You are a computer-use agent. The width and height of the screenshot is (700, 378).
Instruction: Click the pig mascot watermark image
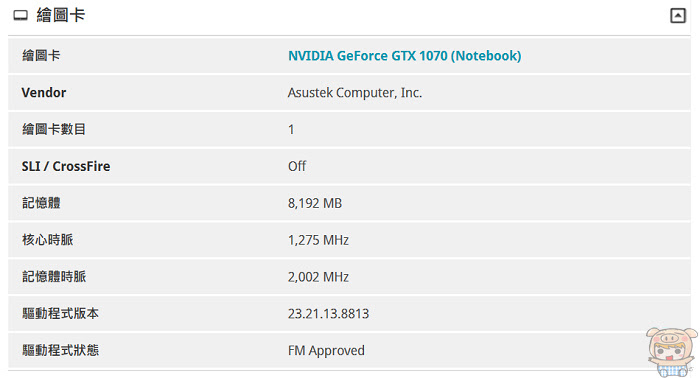point(671,352)
